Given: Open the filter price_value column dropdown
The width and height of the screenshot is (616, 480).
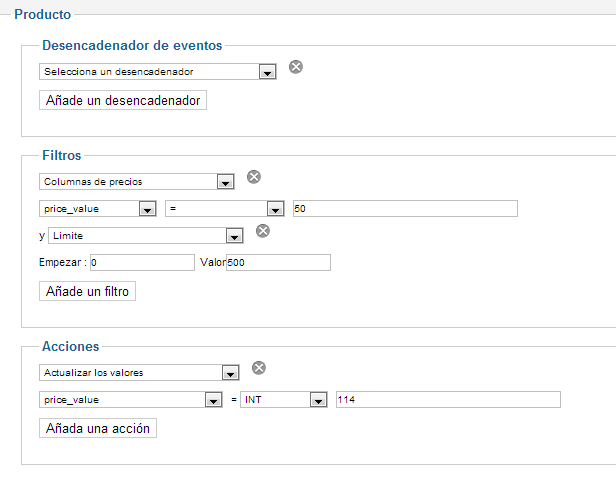Looking at the screenshot, I should 98,209.
